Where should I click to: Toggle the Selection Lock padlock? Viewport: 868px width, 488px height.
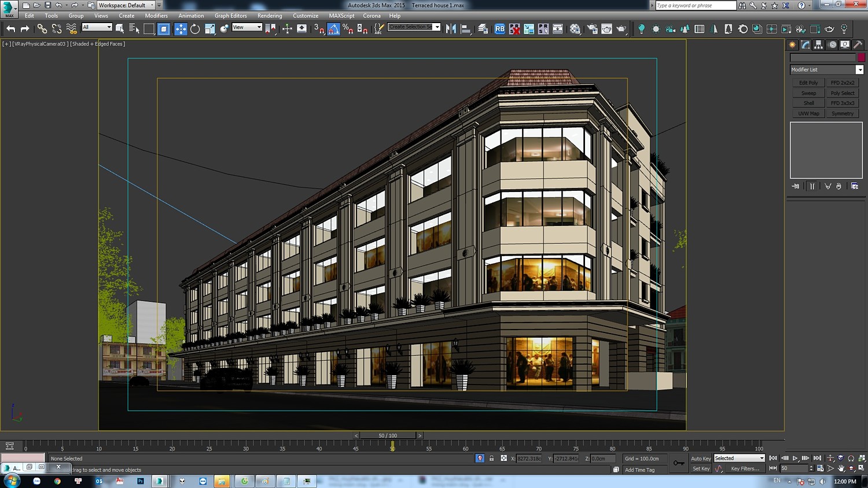click(491, 459)
